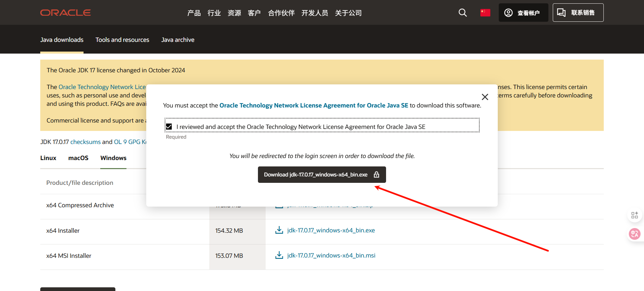Click the grid-plus widget icon at right edge
644x291 pixels.
634,215
